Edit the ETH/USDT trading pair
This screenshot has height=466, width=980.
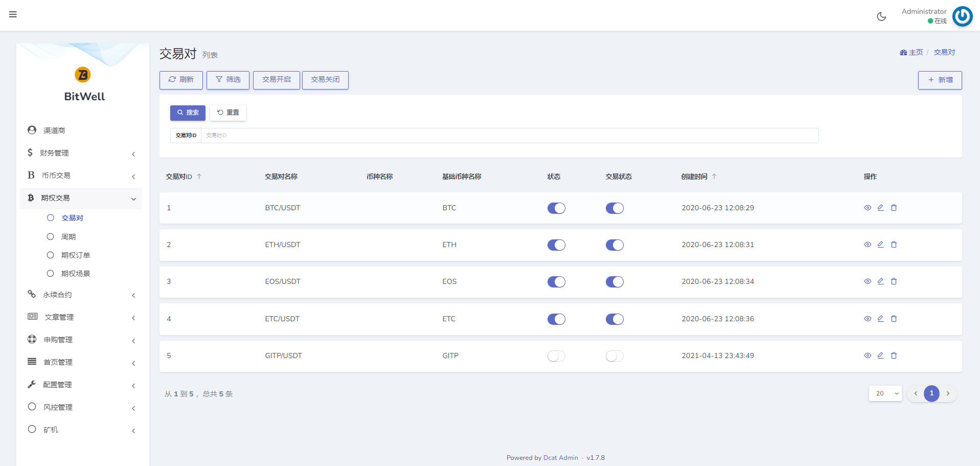click(880, 245)
